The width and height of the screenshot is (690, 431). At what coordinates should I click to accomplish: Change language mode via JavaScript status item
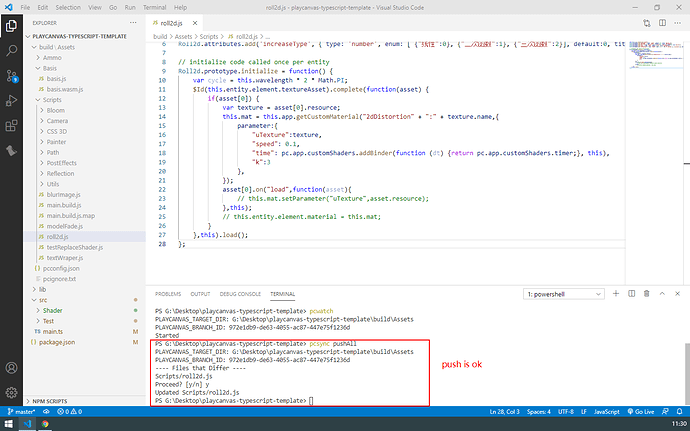(606, 412)
